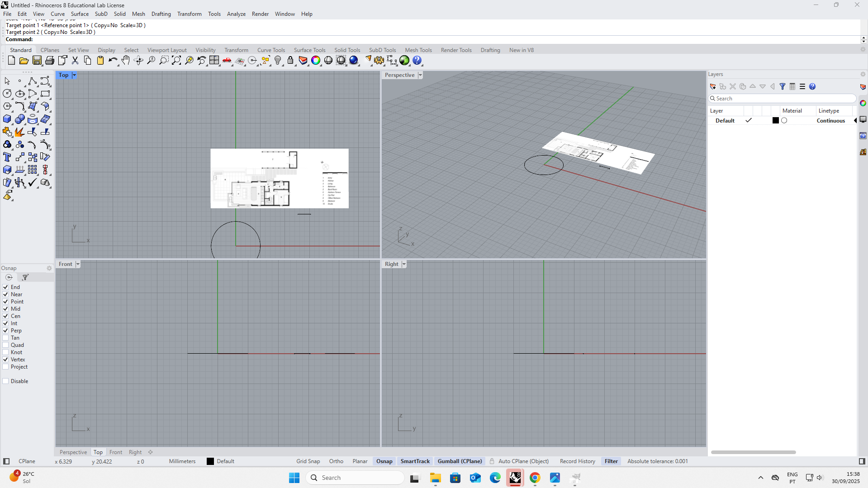Select the Polyline tool in the sidebar

click(x=33, y=81)
